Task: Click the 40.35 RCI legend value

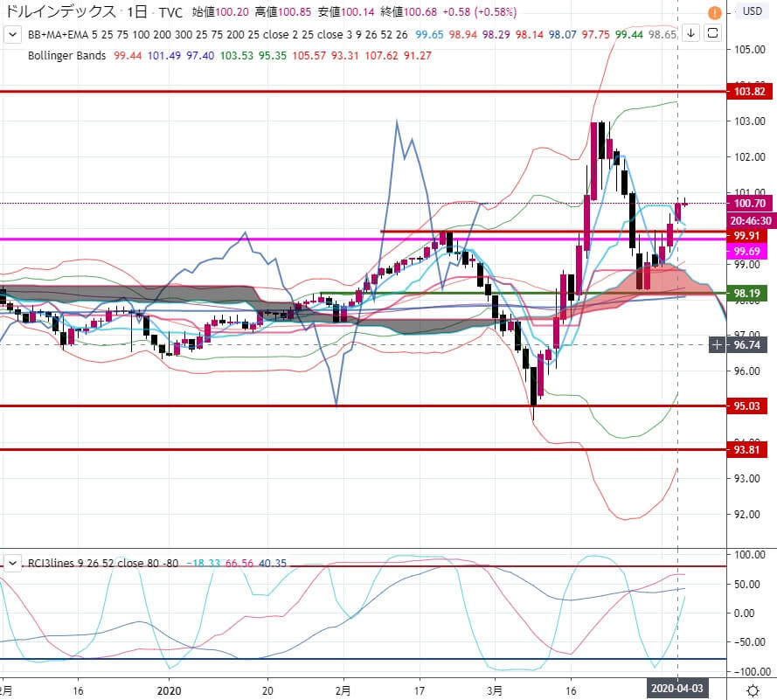Action: (x=273, y=564)
